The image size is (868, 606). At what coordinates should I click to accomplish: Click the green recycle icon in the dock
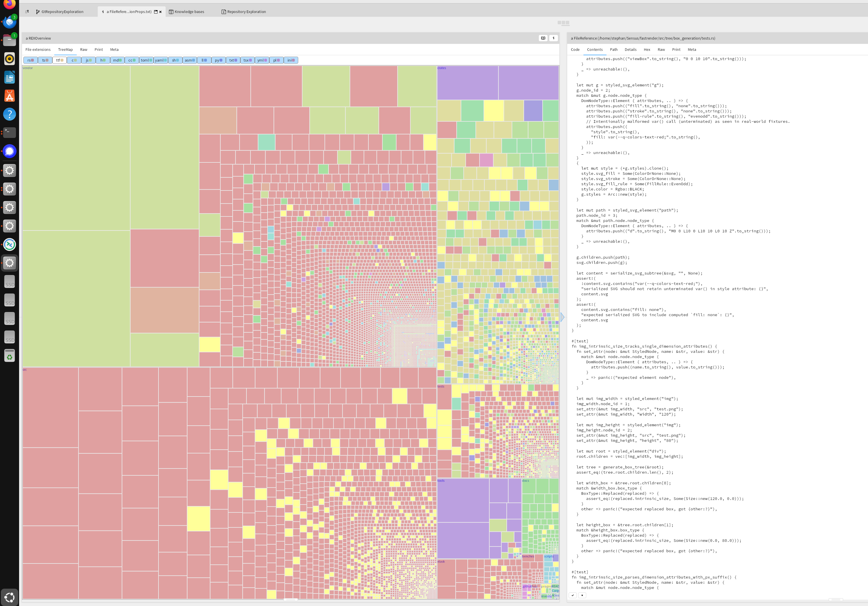click(x=9, y=355)
